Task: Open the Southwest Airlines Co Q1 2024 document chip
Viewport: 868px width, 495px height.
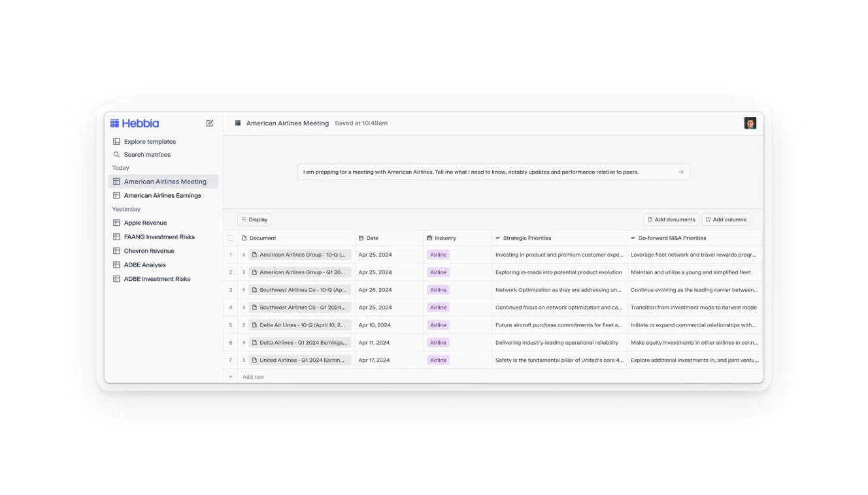Action: click(300, 308)
